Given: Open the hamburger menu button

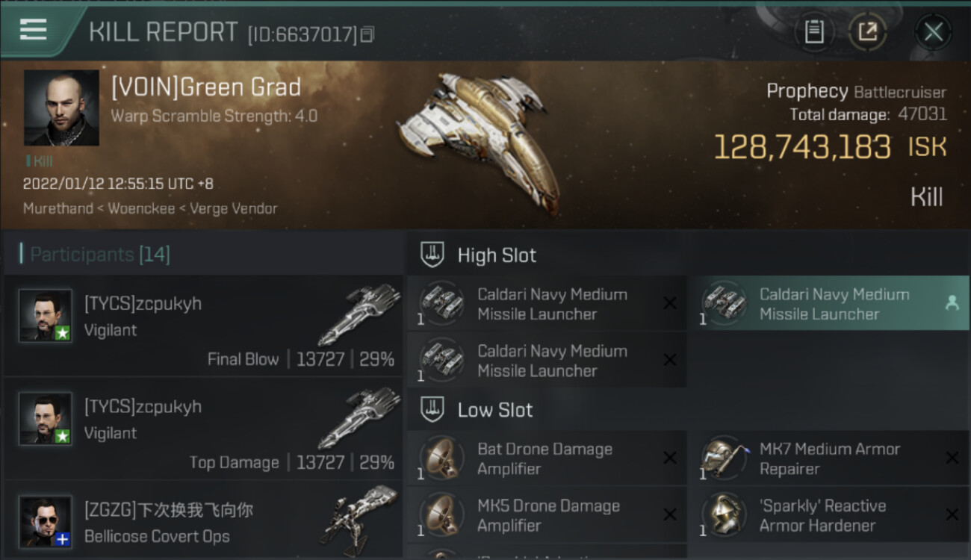Looking at the screenshot, I should 34,30.
